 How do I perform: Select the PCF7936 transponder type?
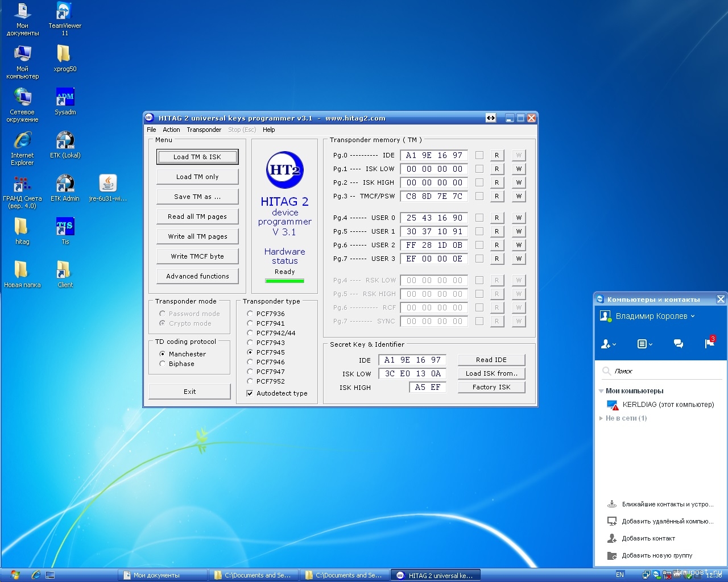250,314
